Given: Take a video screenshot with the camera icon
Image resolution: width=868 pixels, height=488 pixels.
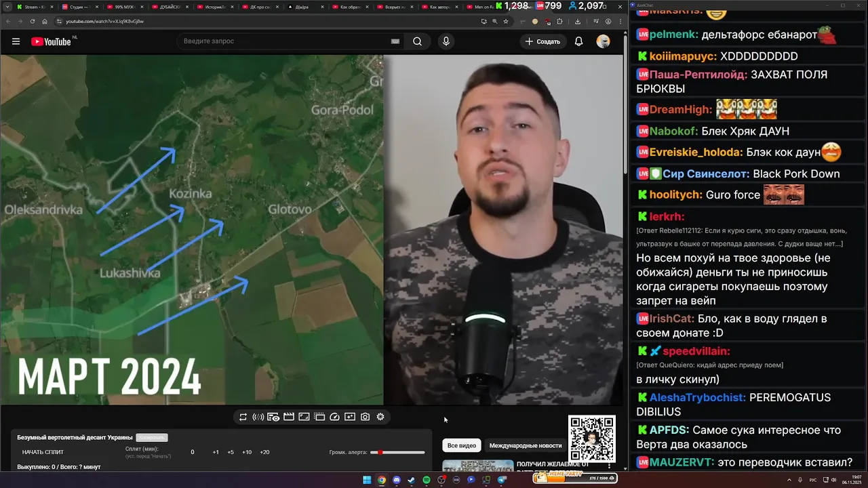Looking at the screenshot, I should (x=365, y=417).
